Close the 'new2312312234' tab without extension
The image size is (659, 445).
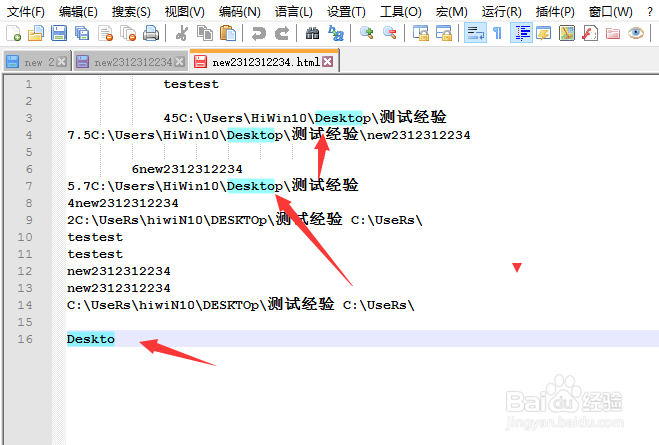point(179,62)
